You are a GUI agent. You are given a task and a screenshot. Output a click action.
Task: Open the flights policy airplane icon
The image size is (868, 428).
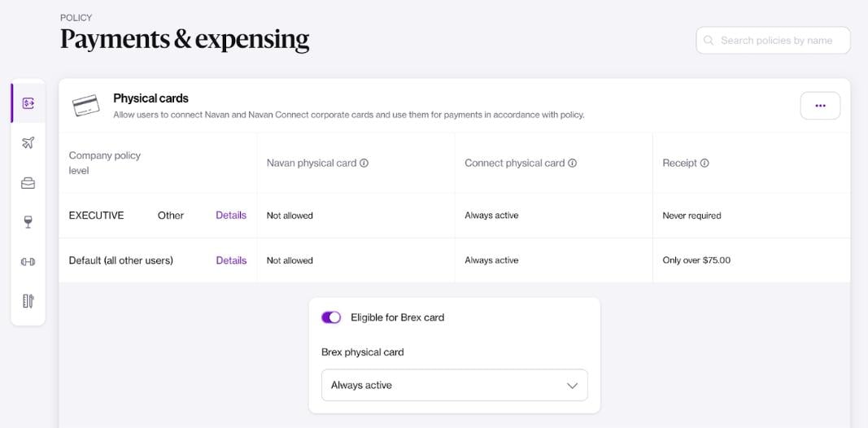point(28,143)
